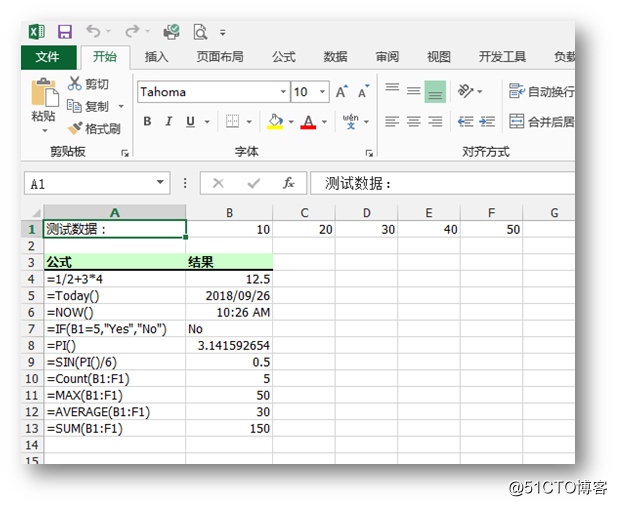The width and height of the screenshot is (617, 506).
Task: Select the Format Painter brush
Action: (74, 128)
